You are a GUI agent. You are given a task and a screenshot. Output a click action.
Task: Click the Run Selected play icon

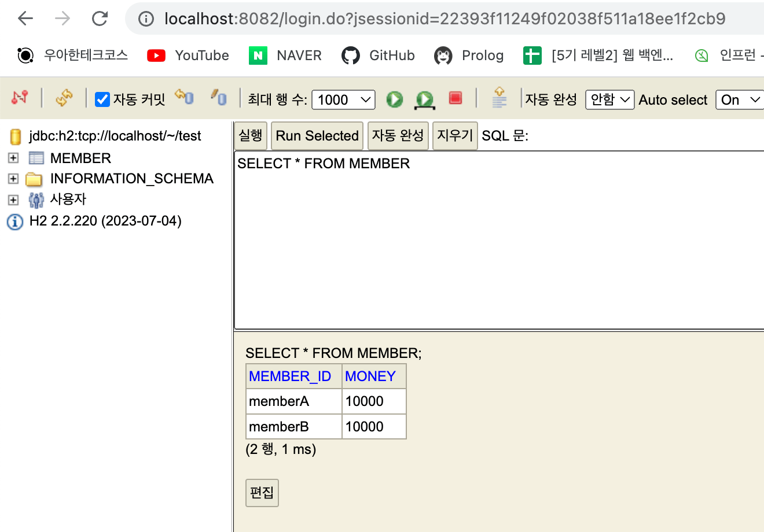tap(425, 99)
